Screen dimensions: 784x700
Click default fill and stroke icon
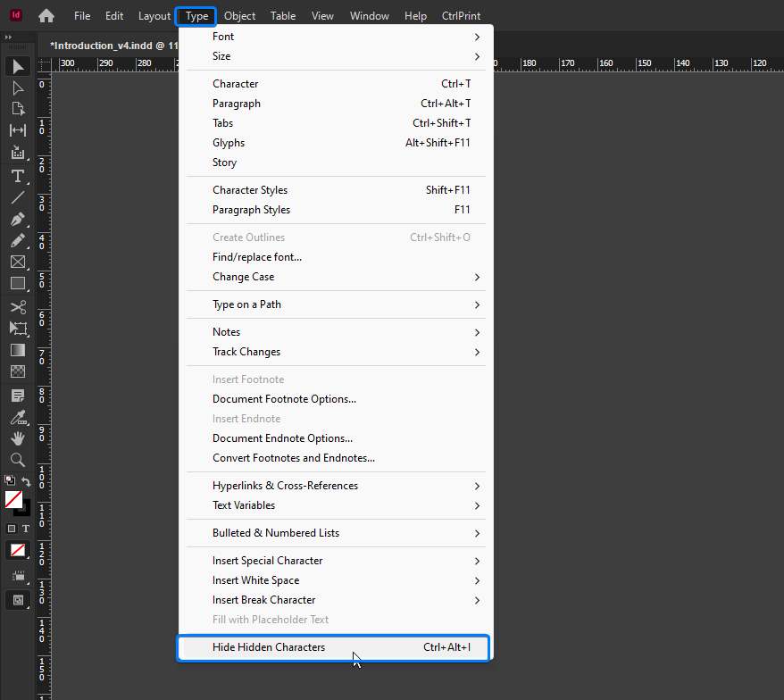(x=10, y=480)
